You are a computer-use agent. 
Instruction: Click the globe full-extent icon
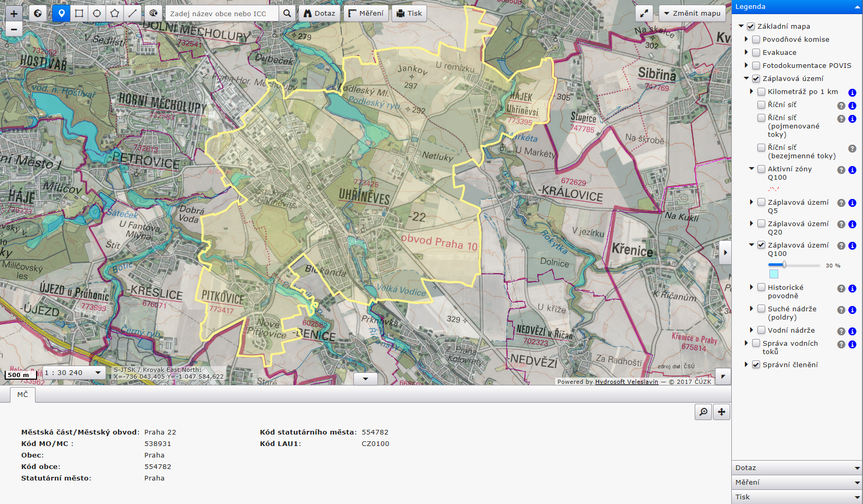[x=38, y=14]
